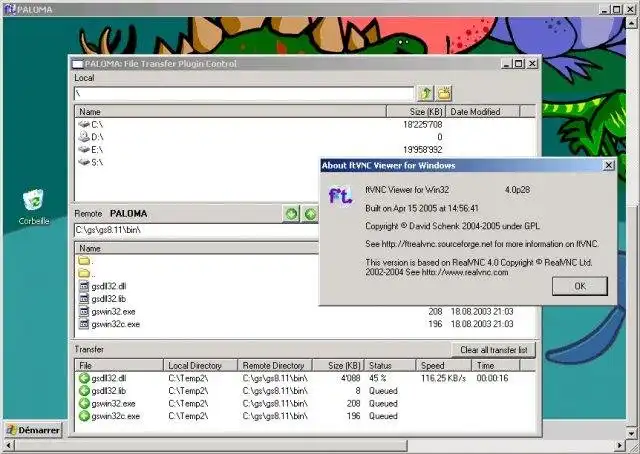
Task: Click the Transfer Size (KB) column header
Action: 339,365
